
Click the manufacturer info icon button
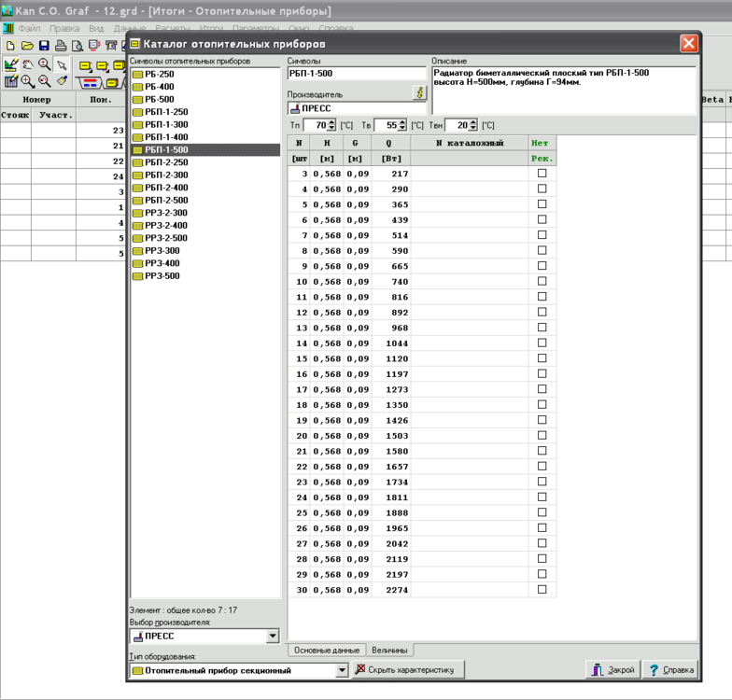[419, 93]
